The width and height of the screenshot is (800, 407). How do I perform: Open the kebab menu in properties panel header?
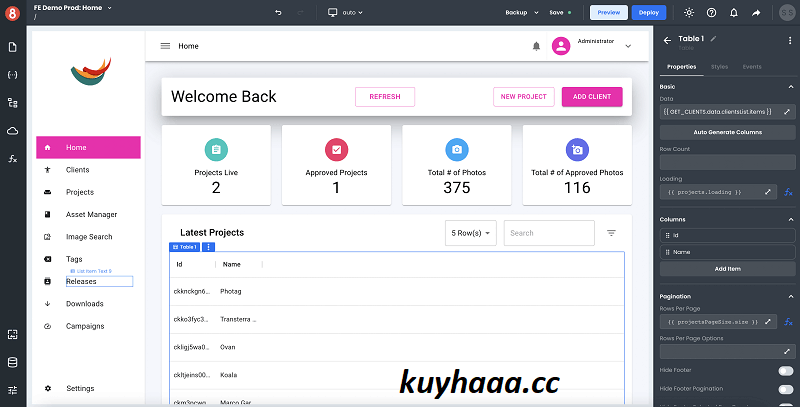[x=790, y=40]
